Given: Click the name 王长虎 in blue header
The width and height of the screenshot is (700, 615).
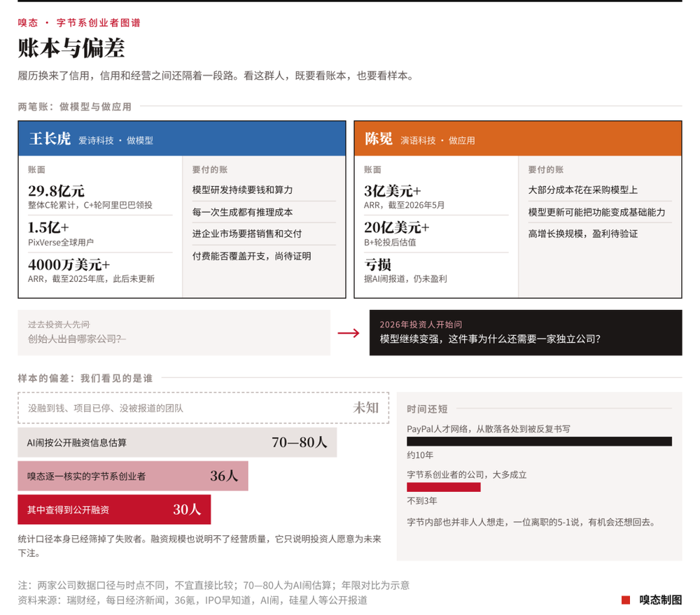Looking at the screenshot, I should tap(50, 139).
